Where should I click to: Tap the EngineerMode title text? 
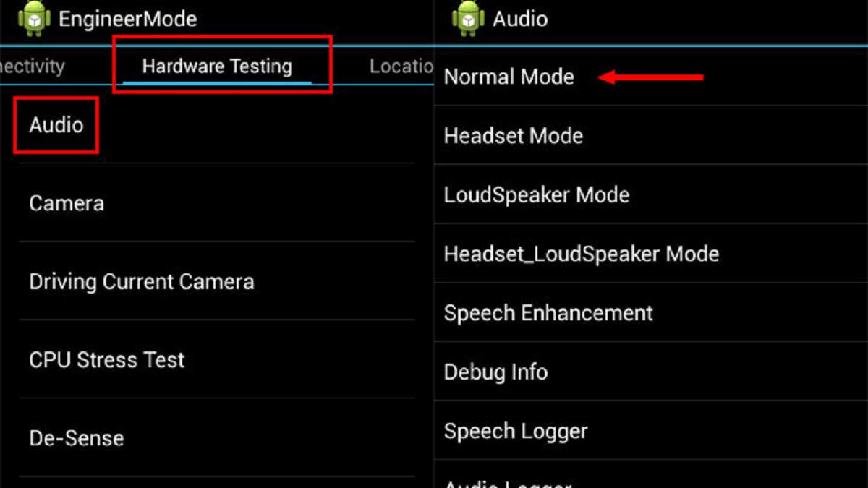pos(127,19)
